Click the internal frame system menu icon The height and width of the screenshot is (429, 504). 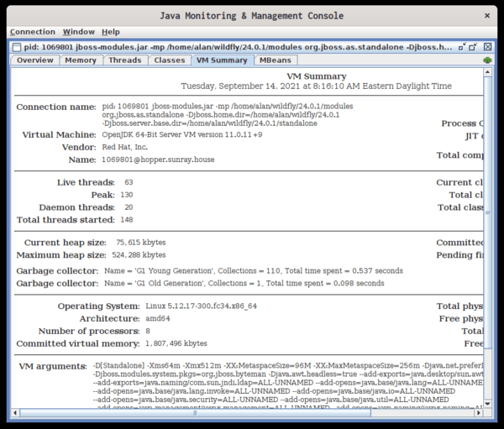pyautogui.click(x=18, y=47)
